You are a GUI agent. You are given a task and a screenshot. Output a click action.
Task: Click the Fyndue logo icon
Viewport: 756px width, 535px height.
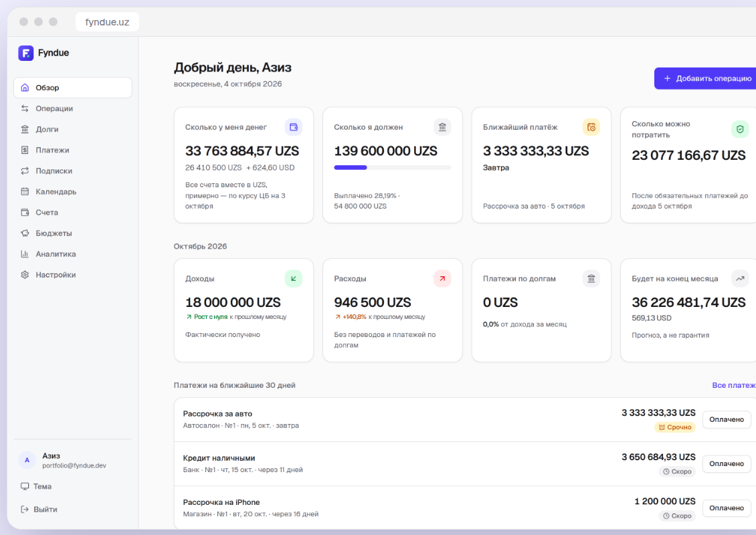point(25,53)
